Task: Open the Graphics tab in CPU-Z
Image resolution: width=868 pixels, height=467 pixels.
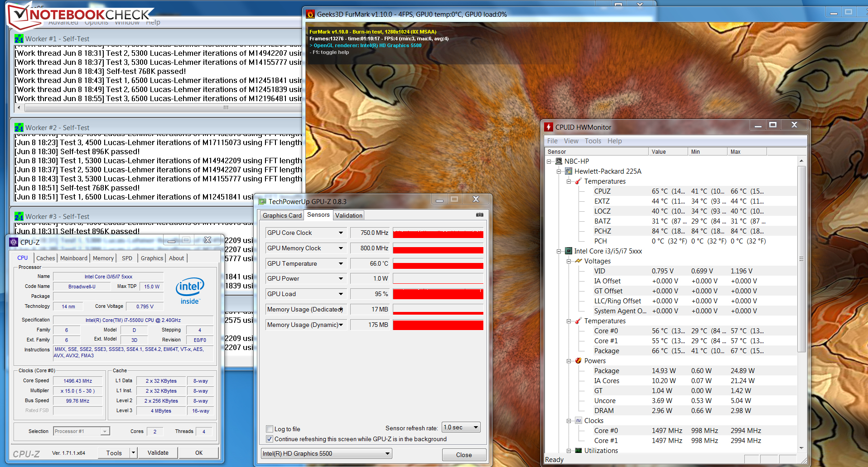Action: pyautogui.click(x=152, y=258)
